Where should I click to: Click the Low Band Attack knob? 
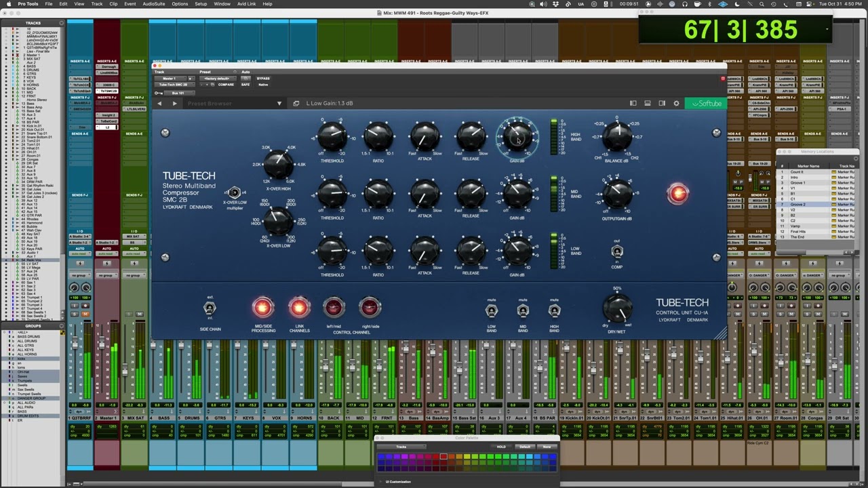pyautogui.click(x=425, y=251)
